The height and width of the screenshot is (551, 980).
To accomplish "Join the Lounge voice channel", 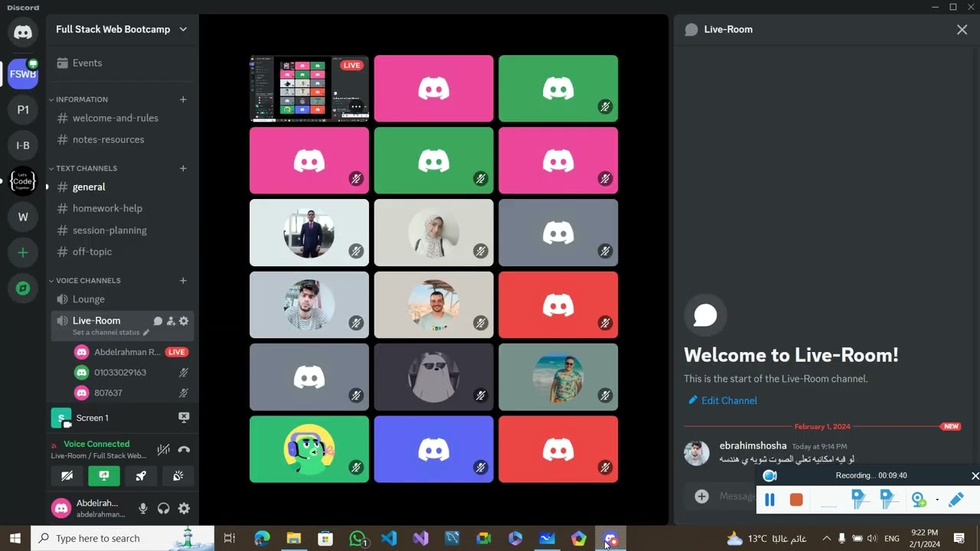I will [122, 299].
